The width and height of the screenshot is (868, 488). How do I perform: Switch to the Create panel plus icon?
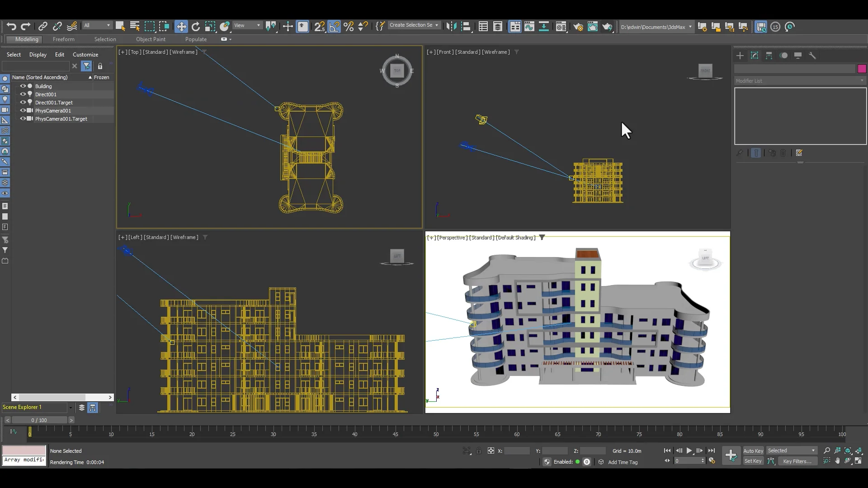740,55
